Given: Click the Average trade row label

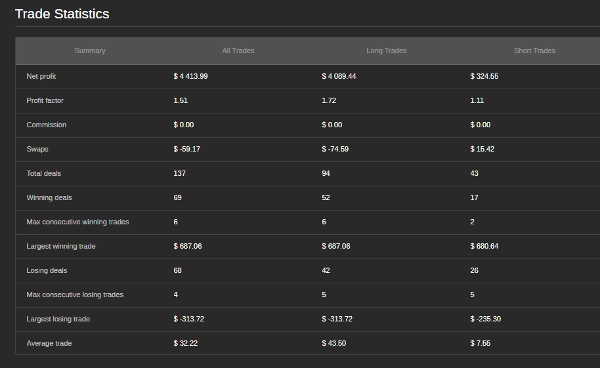Looking at the screenshot, I should pyautogui.click(x=49, y=344).
